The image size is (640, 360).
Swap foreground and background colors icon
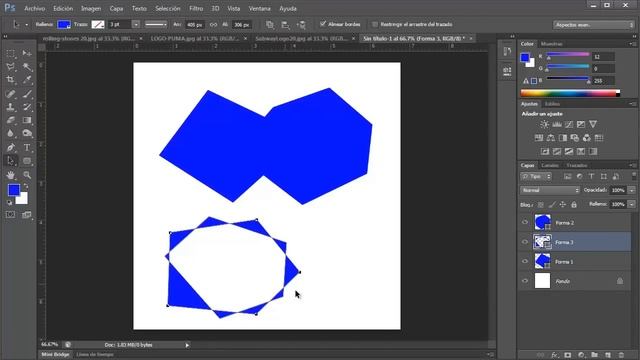[x=26, y=186]
